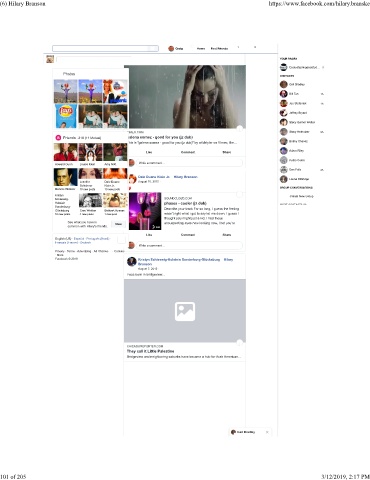
Task: Close the chat tab at bottom right
Action: pyautogui.click(x=267, y=432)
